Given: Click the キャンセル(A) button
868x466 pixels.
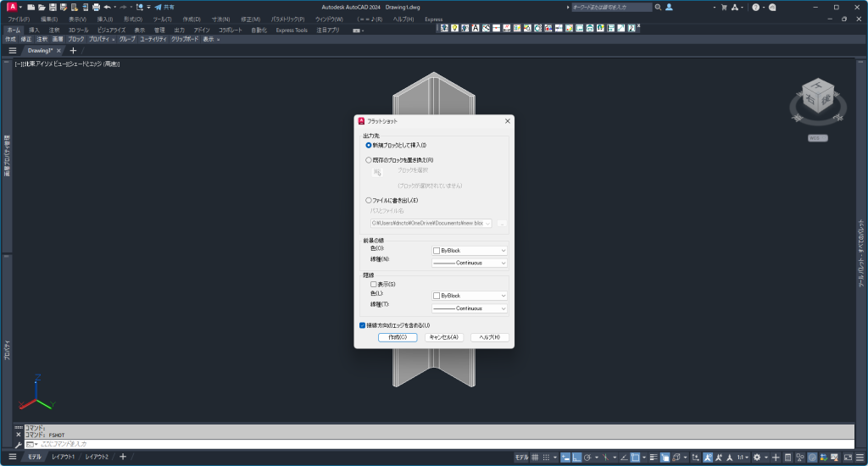Looking at the screenshot, I should (444, 336).
